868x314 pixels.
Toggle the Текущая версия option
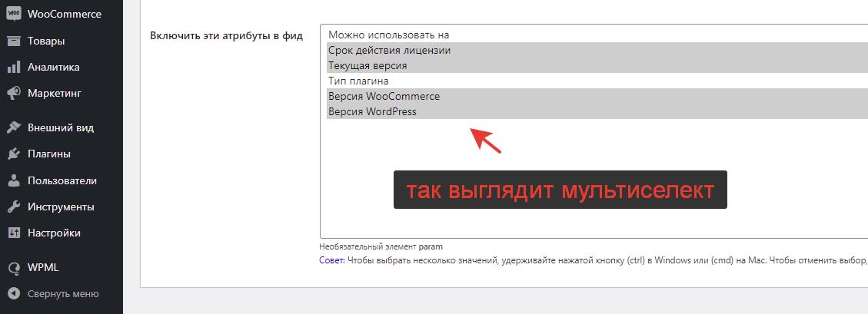point(367,66)
